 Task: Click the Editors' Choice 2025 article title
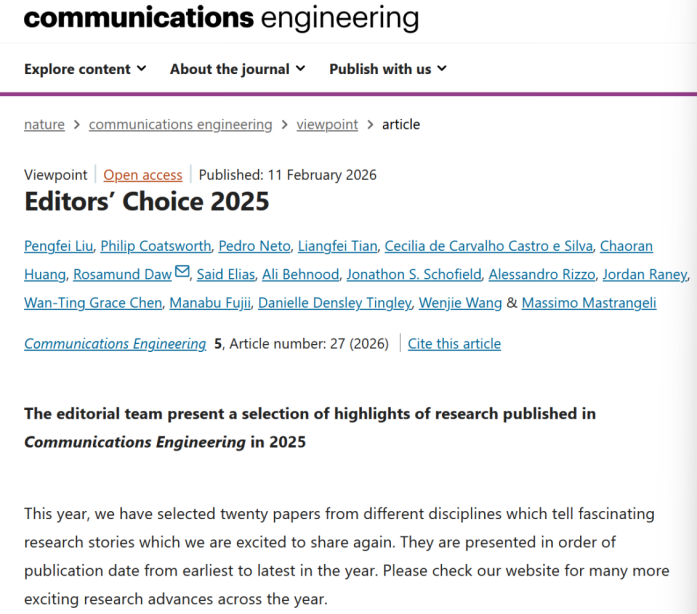[x=147, y=201]
